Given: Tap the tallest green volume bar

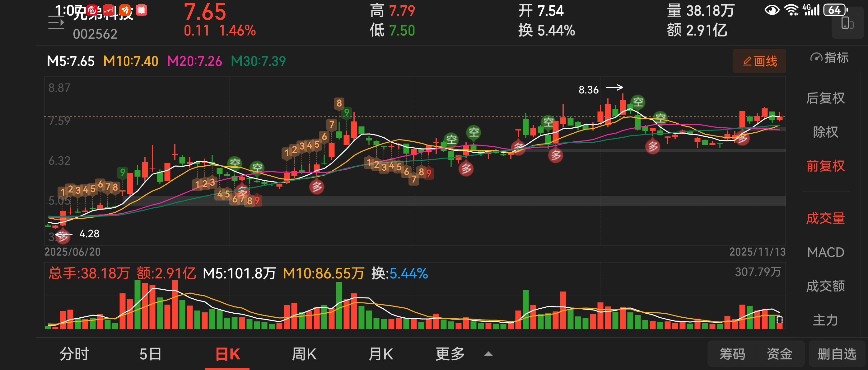Looking at the screenshot, I should 137,304.
